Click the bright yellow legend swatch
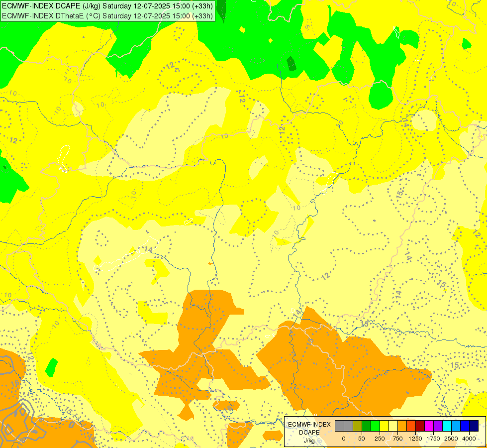Viewport: 487px width, 448px height. tap(384, 426)
